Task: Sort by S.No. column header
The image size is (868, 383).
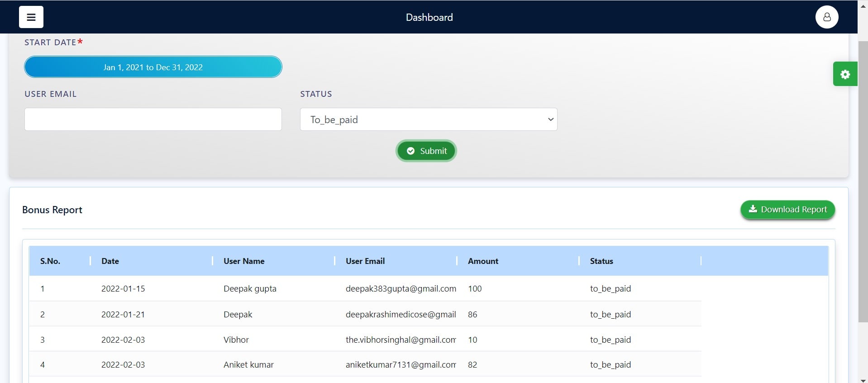Action: [50, 261]
